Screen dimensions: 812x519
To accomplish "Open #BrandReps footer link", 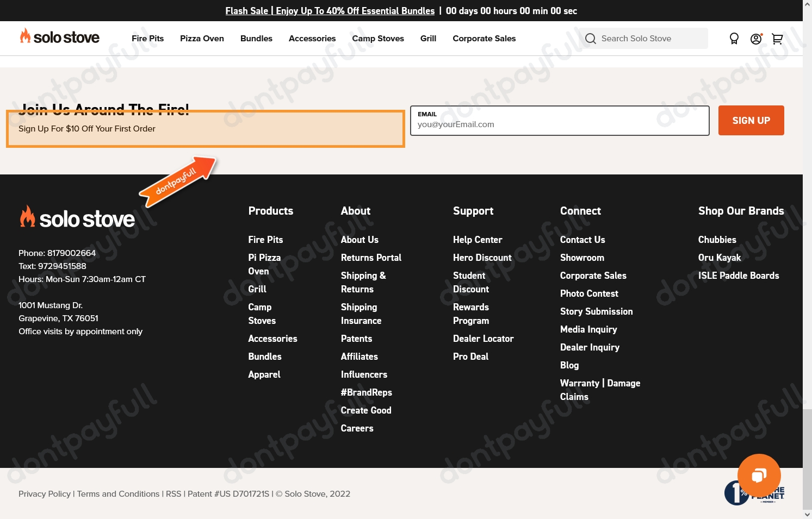I will coord(366,392).
